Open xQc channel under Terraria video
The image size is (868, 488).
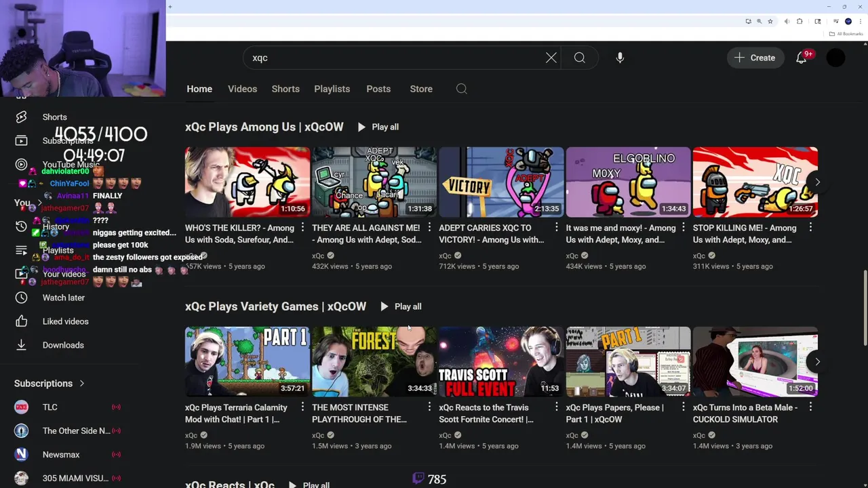click(x=191, y=435)
